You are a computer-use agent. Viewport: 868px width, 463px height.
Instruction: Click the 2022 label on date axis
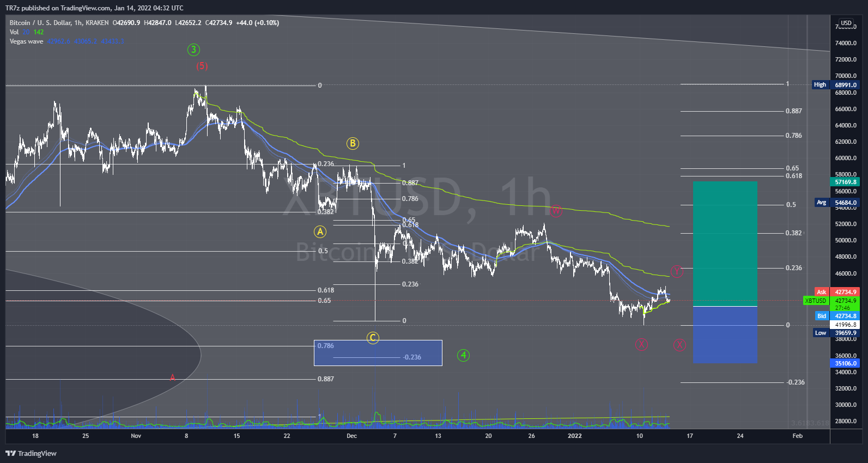click(x=574, y=436)
